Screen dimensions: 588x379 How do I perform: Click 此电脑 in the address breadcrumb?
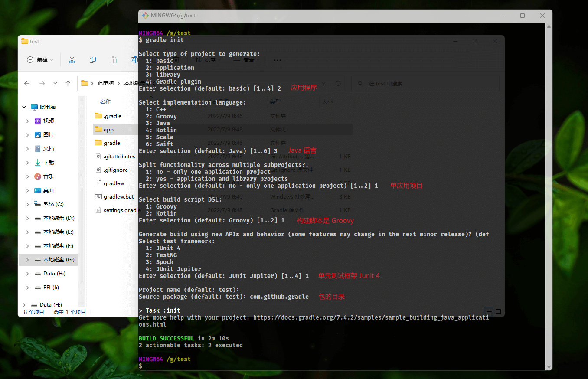[x=106, y=83]
